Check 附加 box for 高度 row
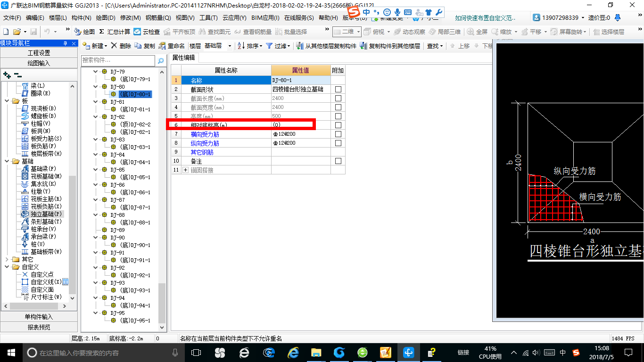 [338, 116]
